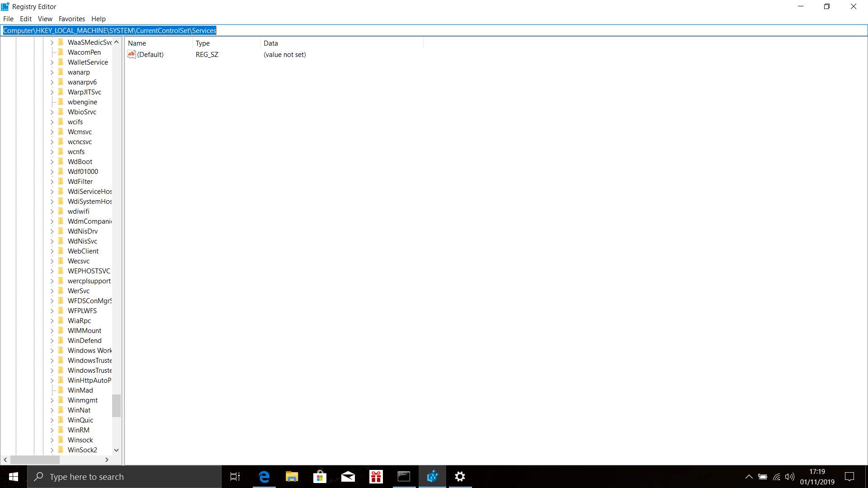This screenshot has width=868, height=488.
Task: Select the Wcmsvc folder icon
Action: point(61,131)
